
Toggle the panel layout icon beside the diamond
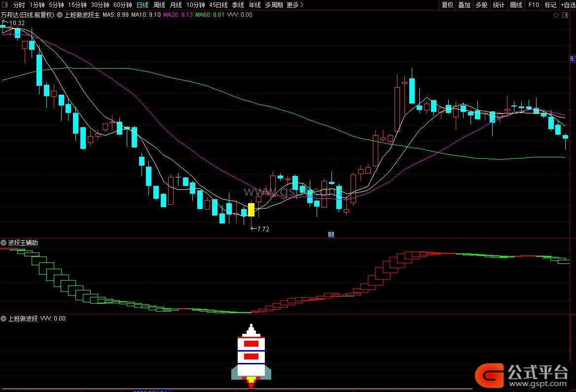565,15
